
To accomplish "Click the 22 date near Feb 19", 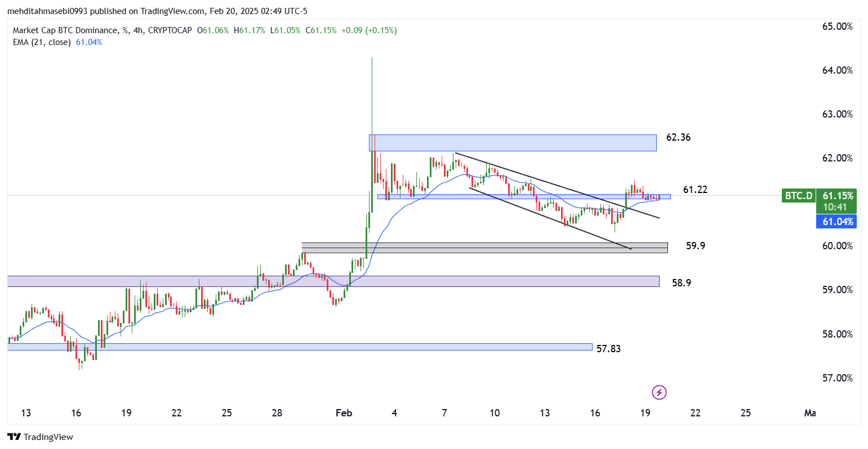I will point(696,413).
